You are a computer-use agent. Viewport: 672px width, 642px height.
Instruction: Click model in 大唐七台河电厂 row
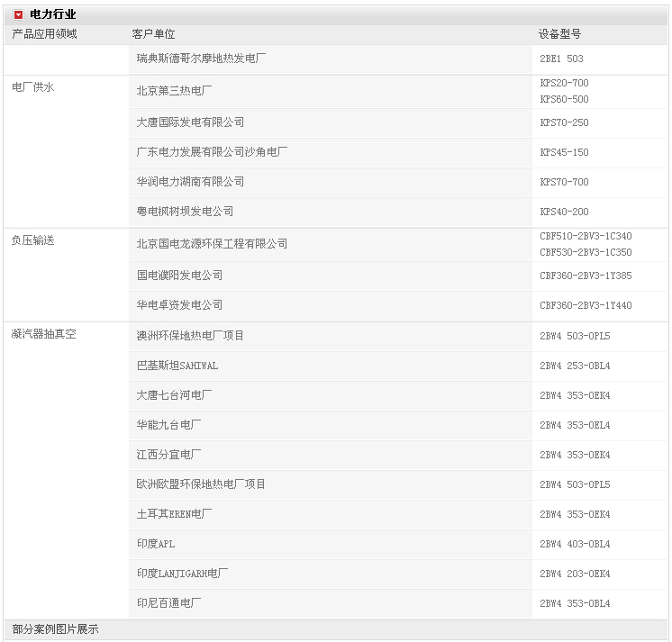575,395
